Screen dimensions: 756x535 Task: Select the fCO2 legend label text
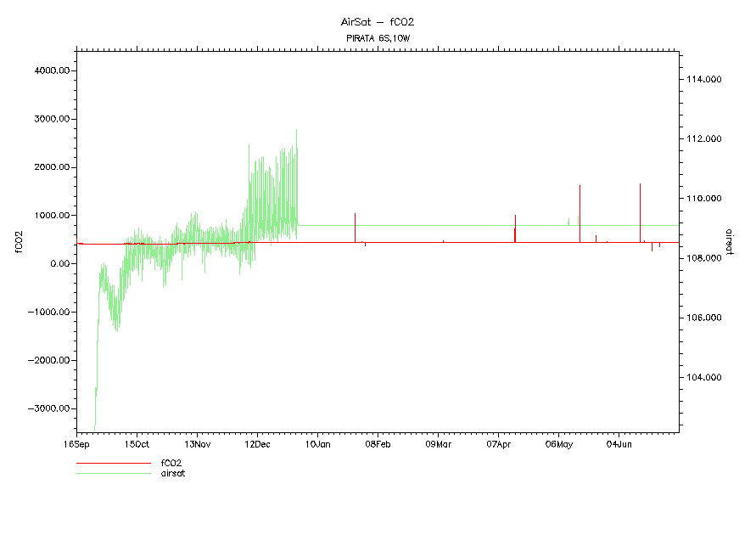pos(171,464)
